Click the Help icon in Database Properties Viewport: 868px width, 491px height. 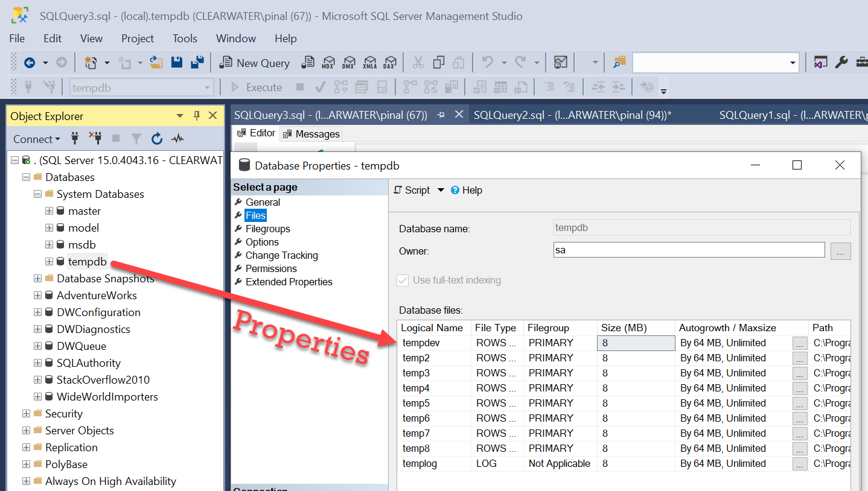[467, 190]
